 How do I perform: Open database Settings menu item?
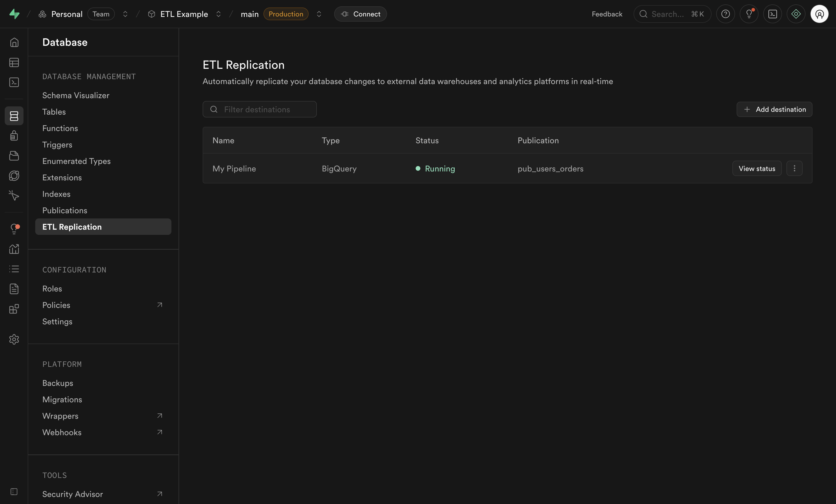coord(103,322)
